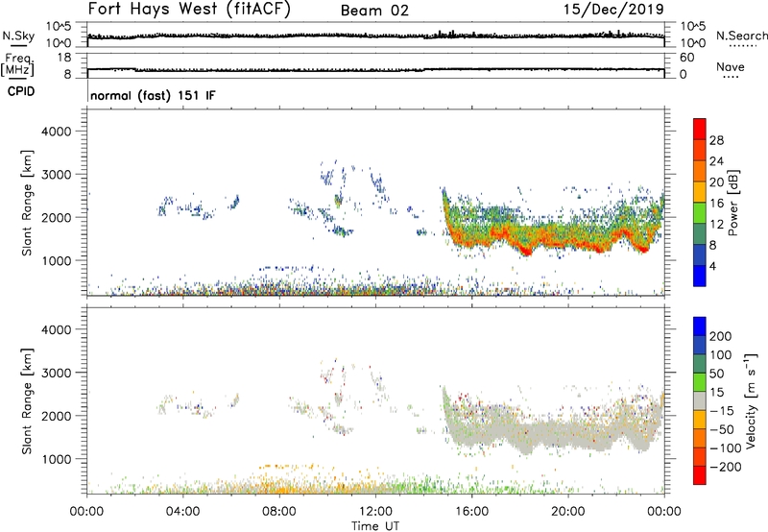Click Power colorbar blue segment between 4 and 8
Screen dimensions: 768x532
pyautogui.click(x=700, y=255)
